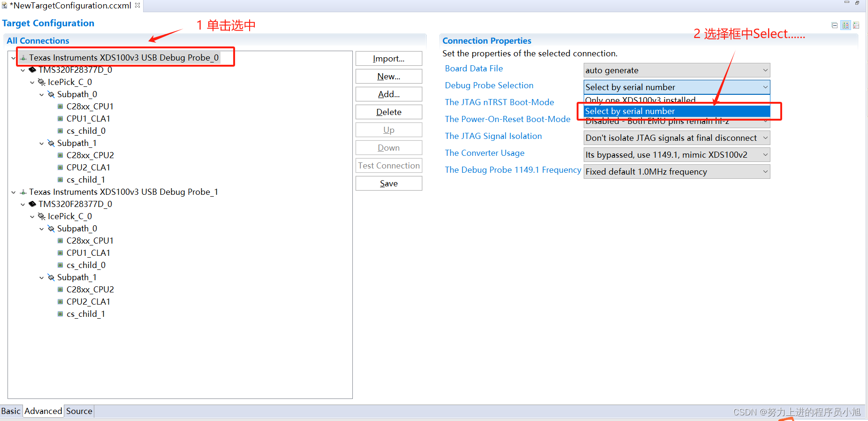Click the Debug Probe Selection link
This screenshot has height=421, width=868.
[489, 85]
